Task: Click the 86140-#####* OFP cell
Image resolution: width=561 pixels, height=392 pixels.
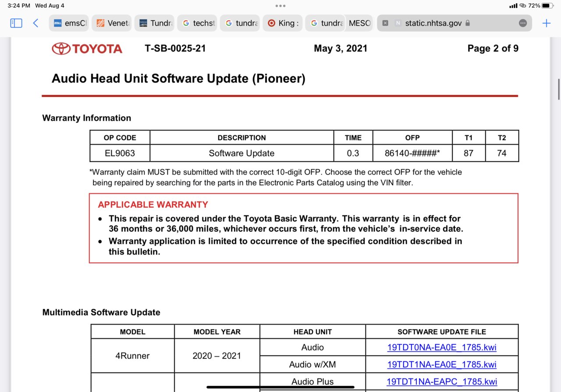Action: tap(412, 153)
